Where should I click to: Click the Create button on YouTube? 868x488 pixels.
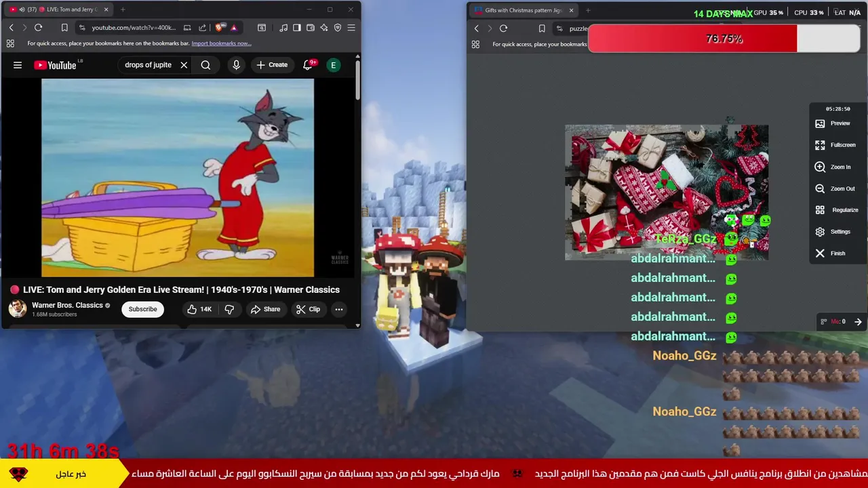pyautogui.click(x=272, y=65)
